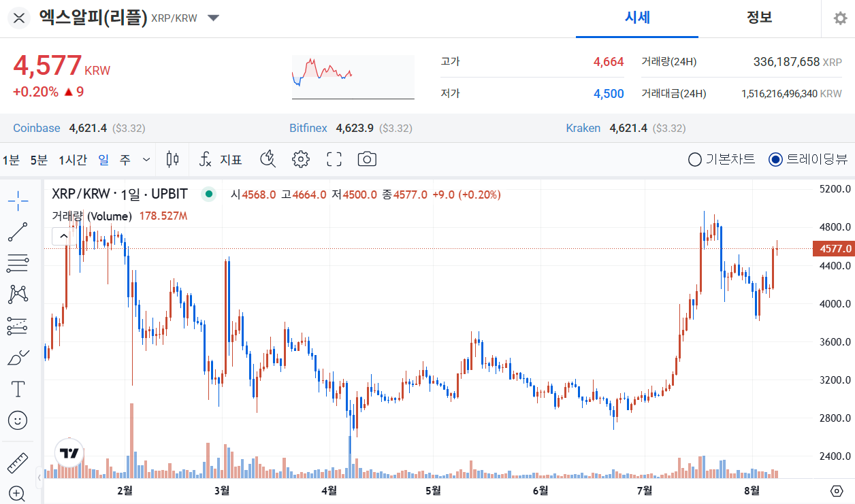Select the 1분 interval
Viewport: 855px width, 504px height.
11,160
